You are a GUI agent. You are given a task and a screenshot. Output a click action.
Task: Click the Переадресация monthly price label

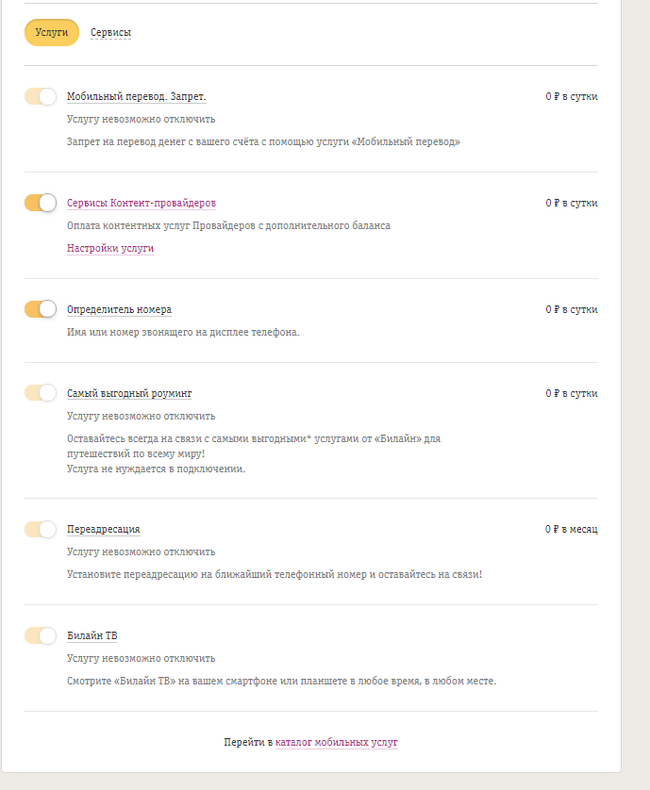(x=571, y=529)
